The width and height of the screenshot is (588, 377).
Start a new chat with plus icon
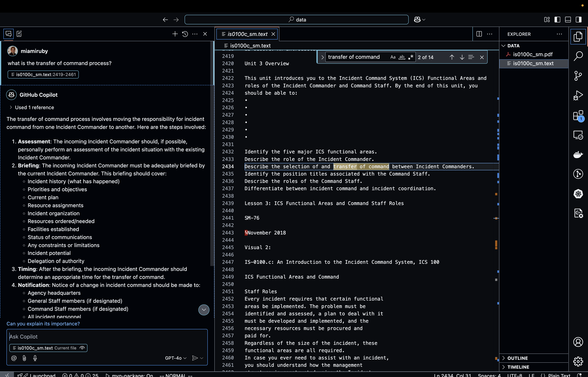point(175,34)
